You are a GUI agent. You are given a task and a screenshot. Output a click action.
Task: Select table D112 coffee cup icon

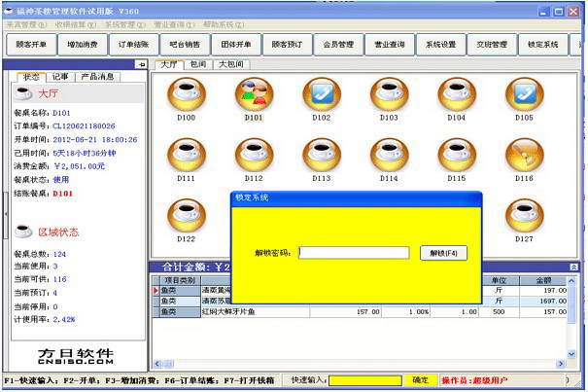click(x=254, y=155)
